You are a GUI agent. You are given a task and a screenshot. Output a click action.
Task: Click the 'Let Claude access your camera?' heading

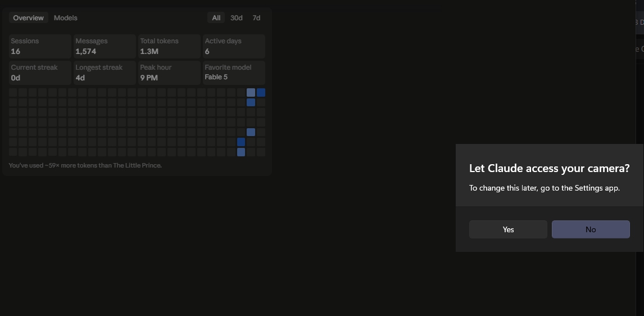click(x=549, y=168)
